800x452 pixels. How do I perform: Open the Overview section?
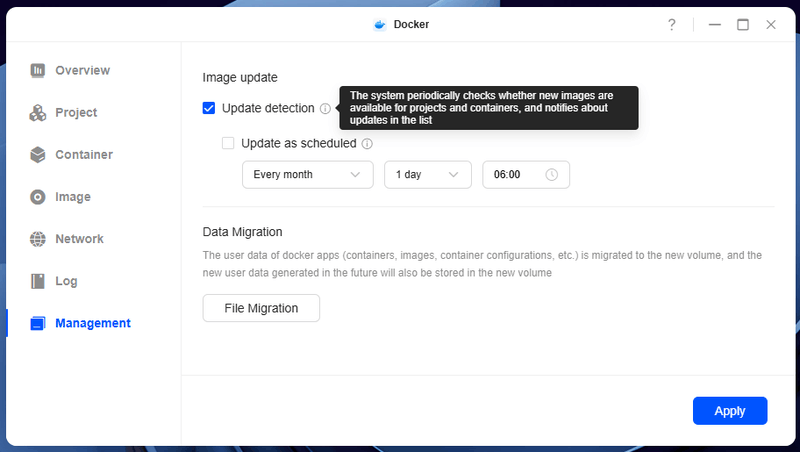[82, 70]
